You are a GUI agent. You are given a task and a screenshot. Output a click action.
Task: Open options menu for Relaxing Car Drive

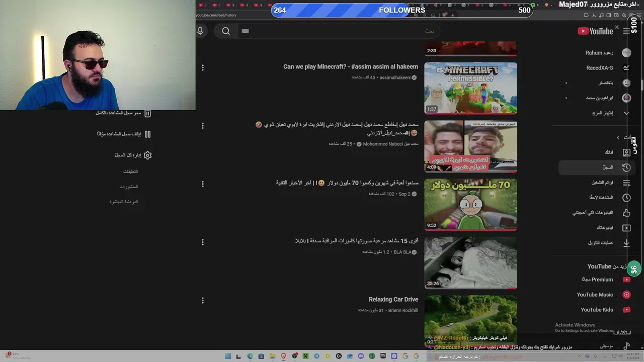coord(203,301)
